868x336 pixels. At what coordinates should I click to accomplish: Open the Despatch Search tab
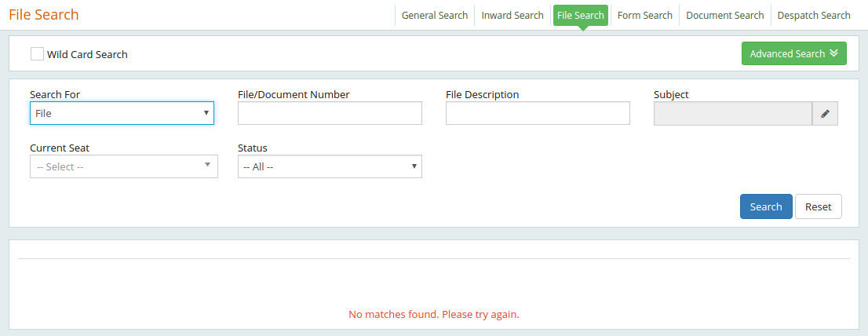[x=813, y=15]
